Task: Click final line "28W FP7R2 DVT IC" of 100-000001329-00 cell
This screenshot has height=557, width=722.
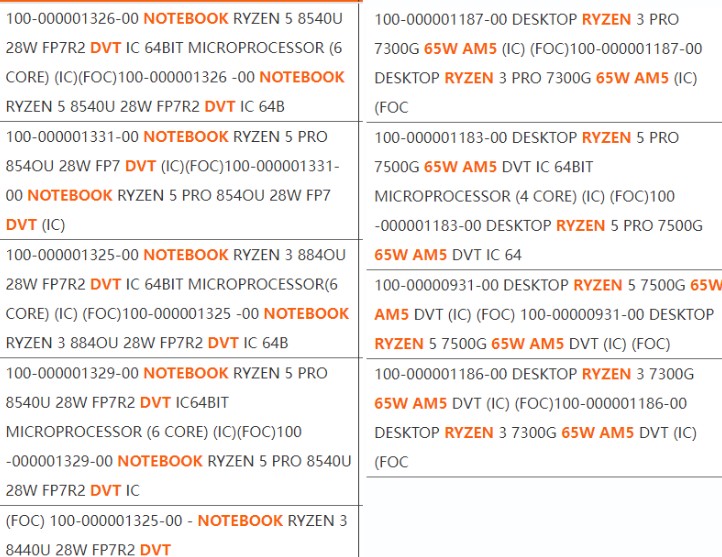Action: point(72,491)
